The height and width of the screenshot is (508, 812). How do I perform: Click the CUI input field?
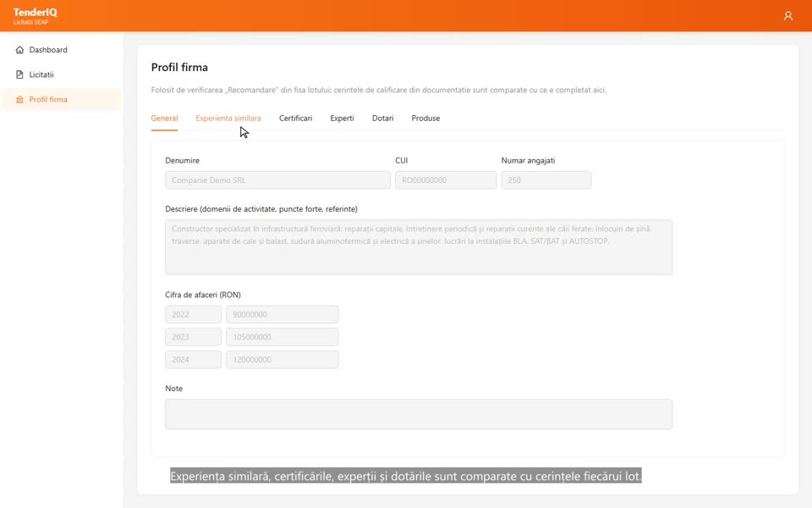pyautogui.click(x=446, y=180)
